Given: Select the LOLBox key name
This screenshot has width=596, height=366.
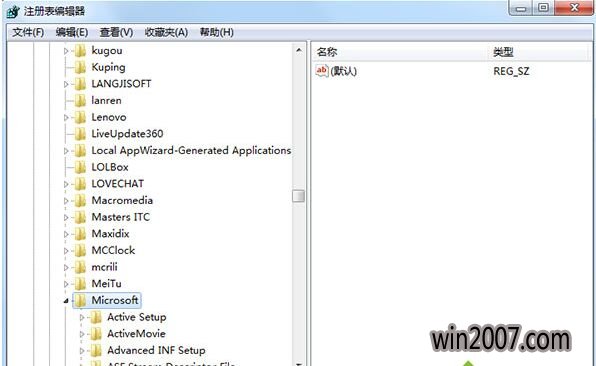Looking at the screenshot, I should pos(110,167).
